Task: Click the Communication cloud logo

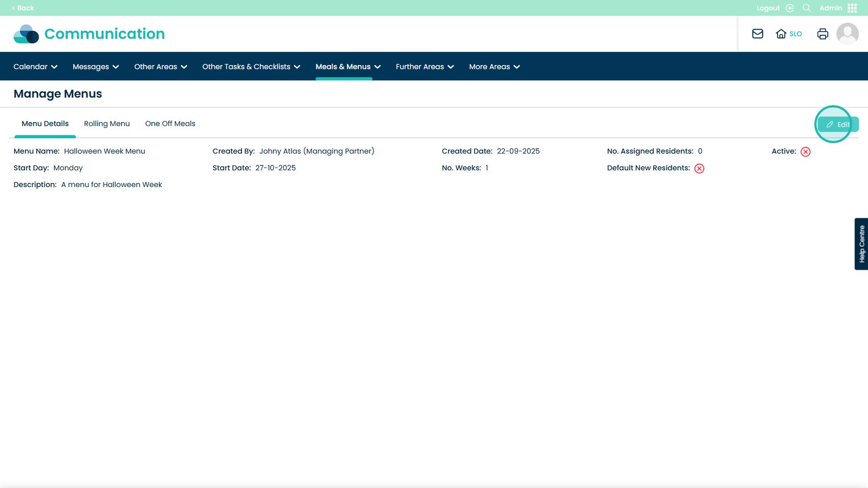Action: (x=26, y=34)
